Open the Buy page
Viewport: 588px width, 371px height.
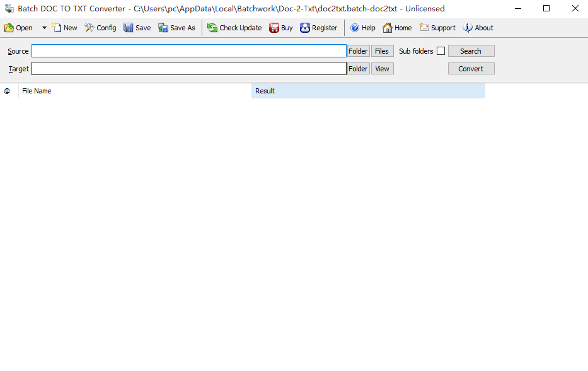click(281, 28)
